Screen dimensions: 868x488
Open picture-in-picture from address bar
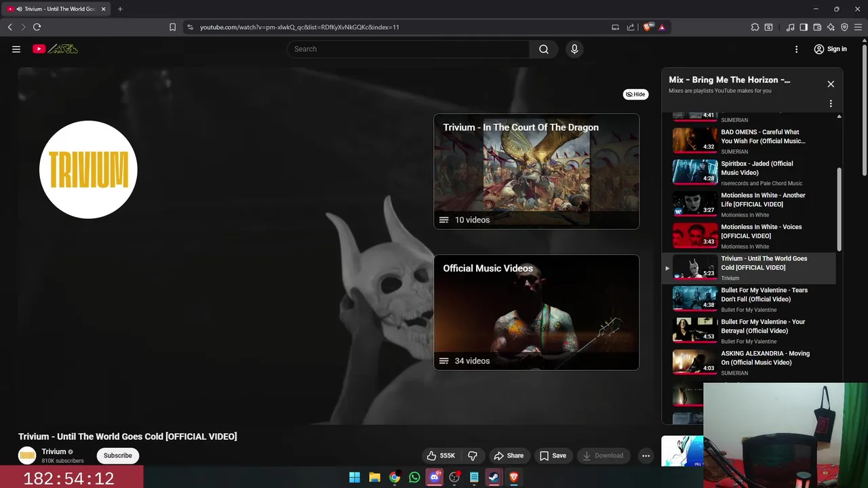(x=615, y=27)
